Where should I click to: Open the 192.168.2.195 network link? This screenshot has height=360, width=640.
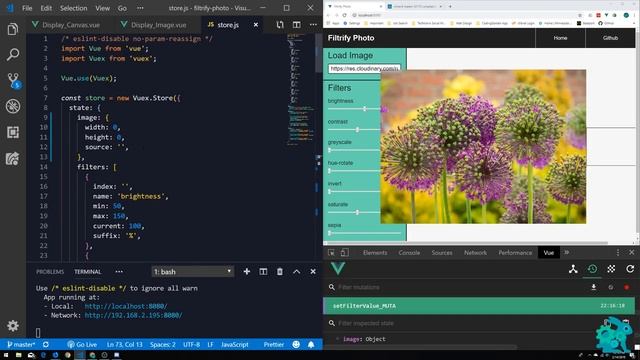tap(133, 316)
